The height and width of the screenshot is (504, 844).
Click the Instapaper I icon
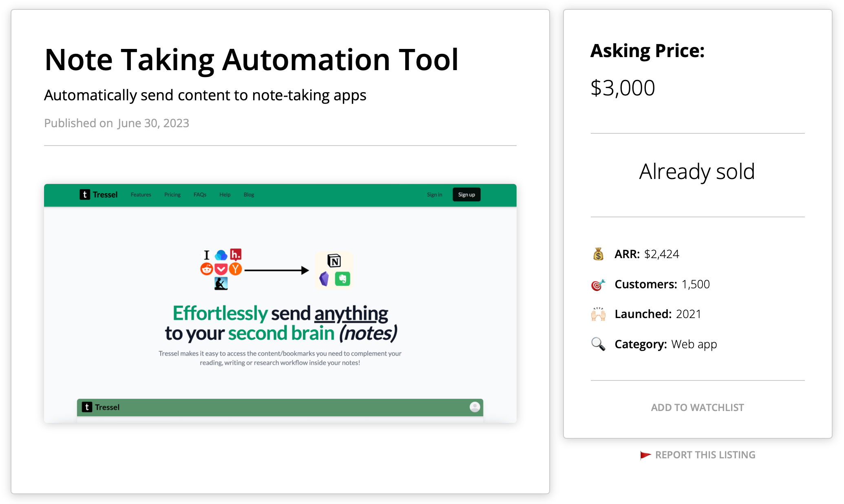(207, 255)
